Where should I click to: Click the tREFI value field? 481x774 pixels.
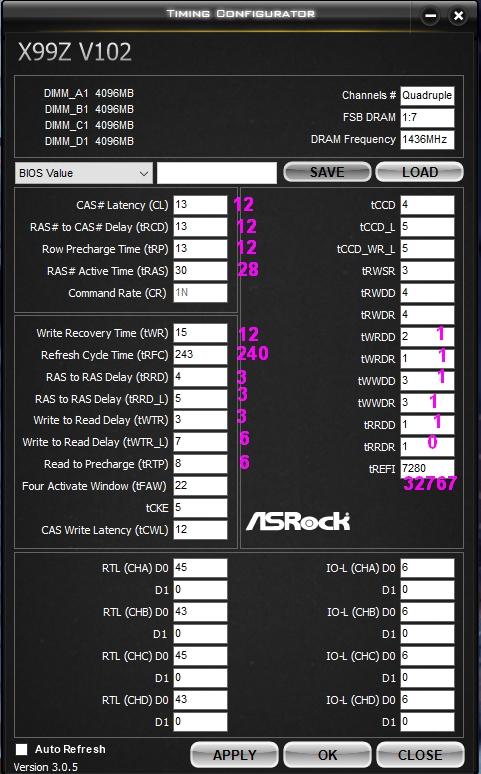point(427,468)
